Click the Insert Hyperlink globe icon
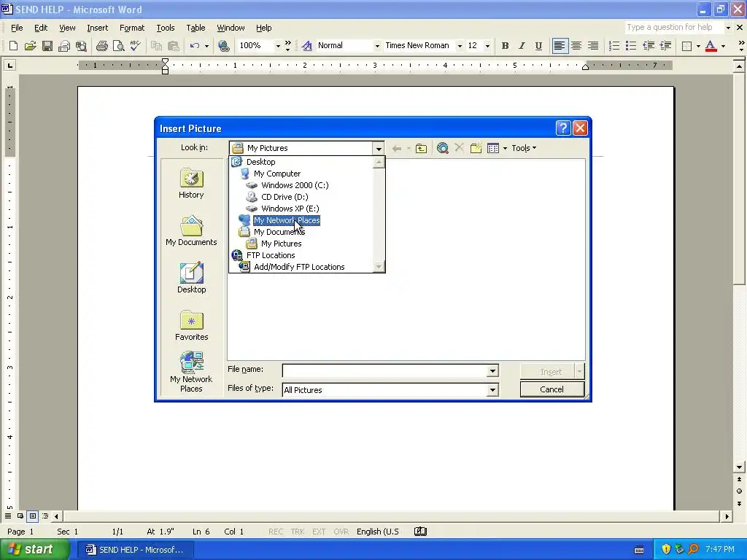This screenshot has width=747, height=560. [x=223, y=46]
